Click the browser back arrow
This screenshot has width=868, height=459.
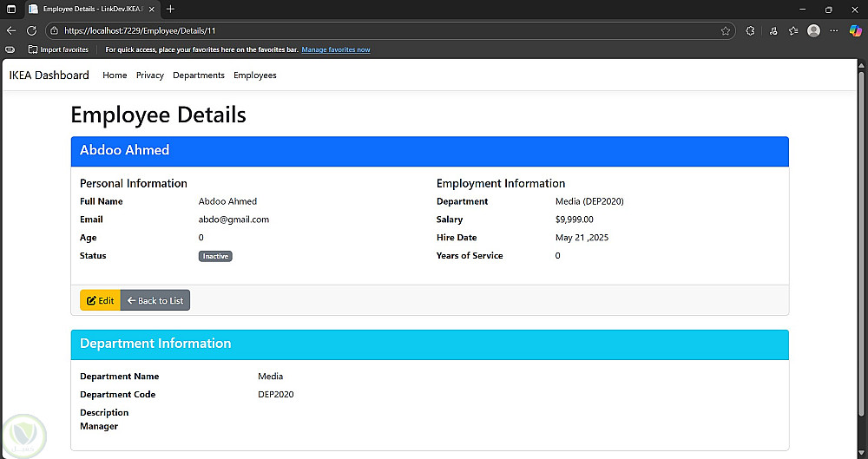coord(11,30)
